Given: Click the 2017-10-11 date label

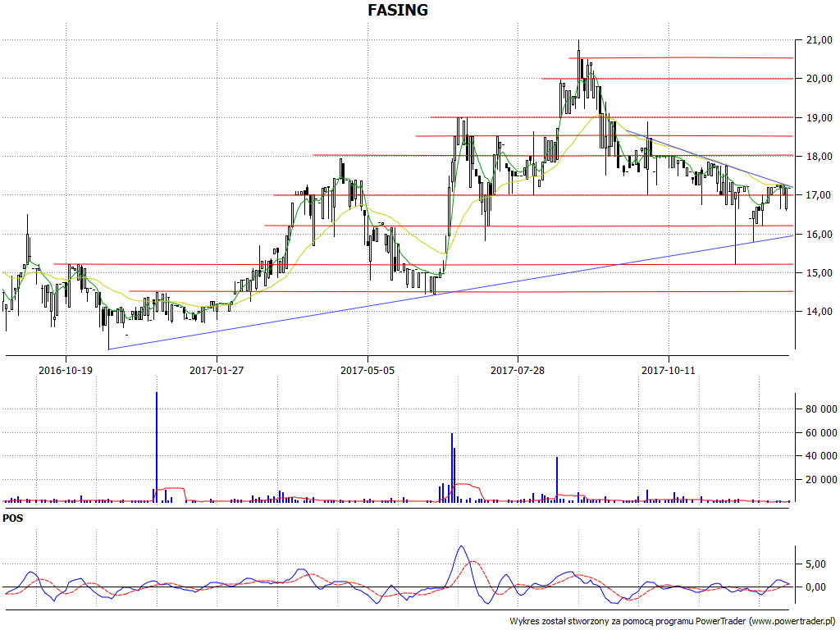Looking at the screenshot, I should pos(669,370).
